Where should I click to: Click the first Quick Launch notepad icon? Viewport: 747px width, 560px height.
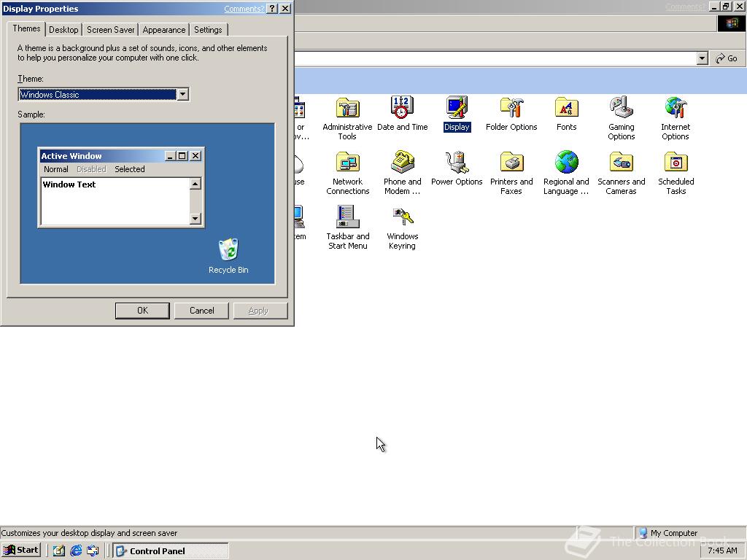coord(58,551)
